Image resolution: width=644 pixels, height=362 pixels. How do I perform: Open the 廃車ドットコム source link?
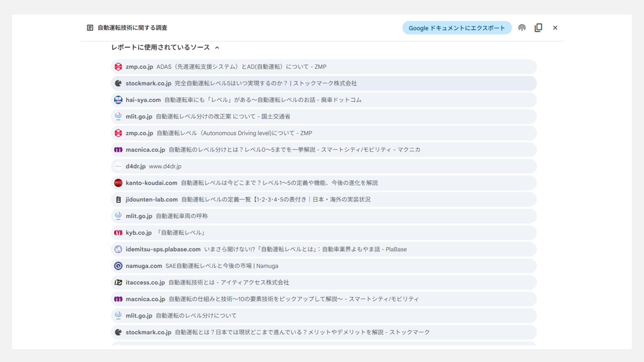324,100
